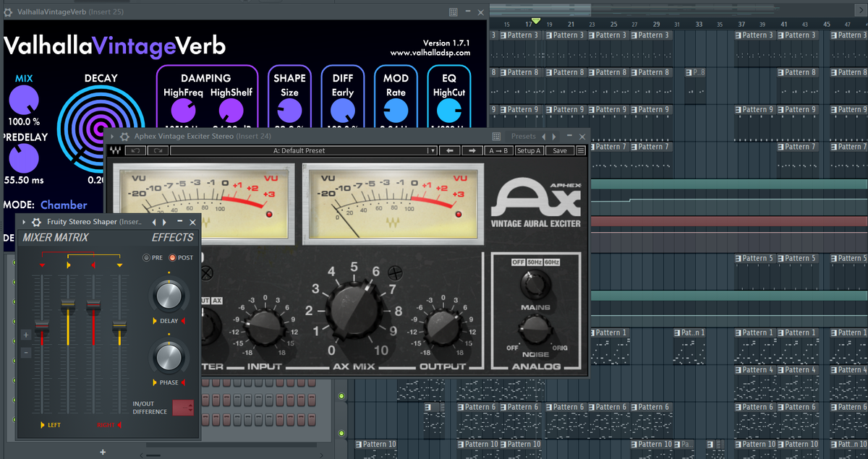Click bar 33 on playlist ruler

click(x=699, y=25)
